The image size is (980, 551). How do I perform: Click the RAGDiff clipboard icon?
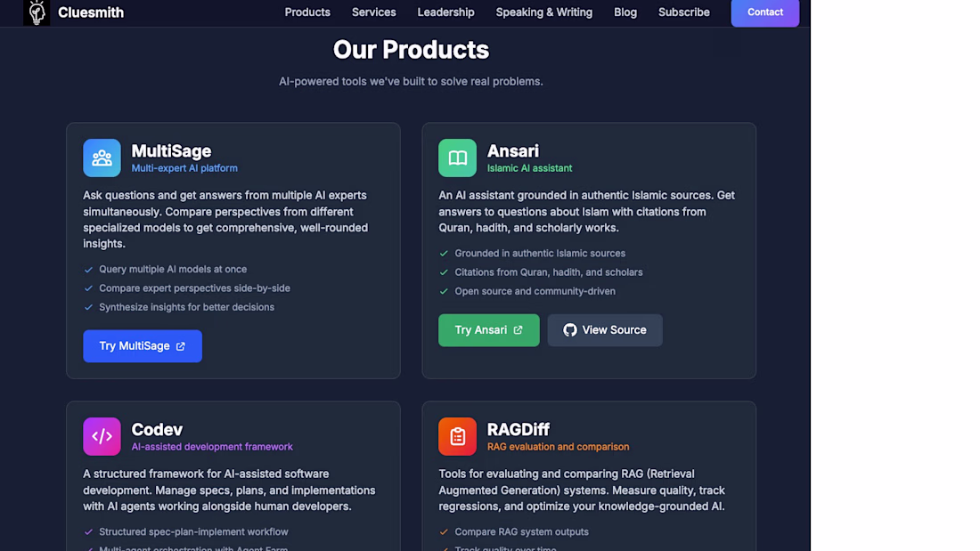click(x=458, y=437)
